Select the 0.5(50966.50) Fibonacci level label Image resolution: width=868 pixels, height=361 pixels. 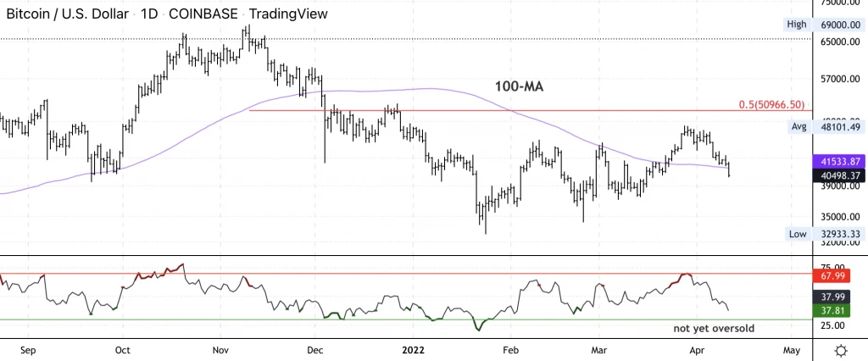[772, 104]
